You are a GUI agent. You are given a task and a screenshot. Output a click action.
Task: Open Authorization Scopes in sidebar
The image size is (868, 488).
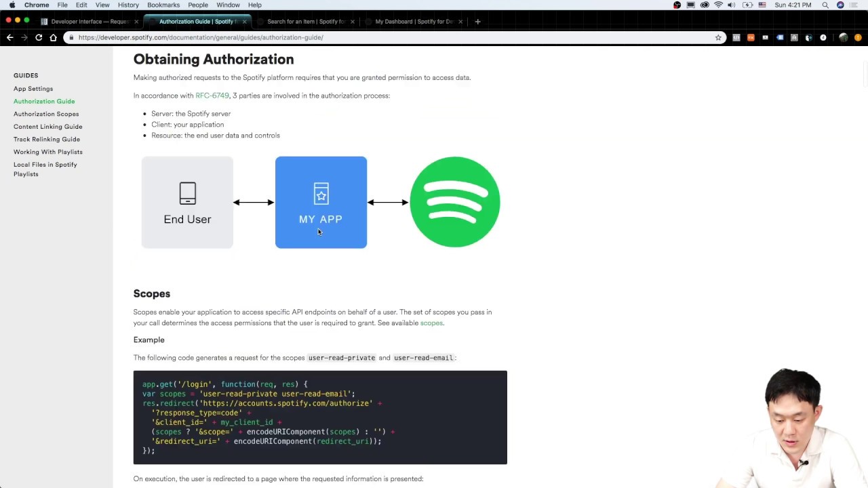click(x=46, y=114)
